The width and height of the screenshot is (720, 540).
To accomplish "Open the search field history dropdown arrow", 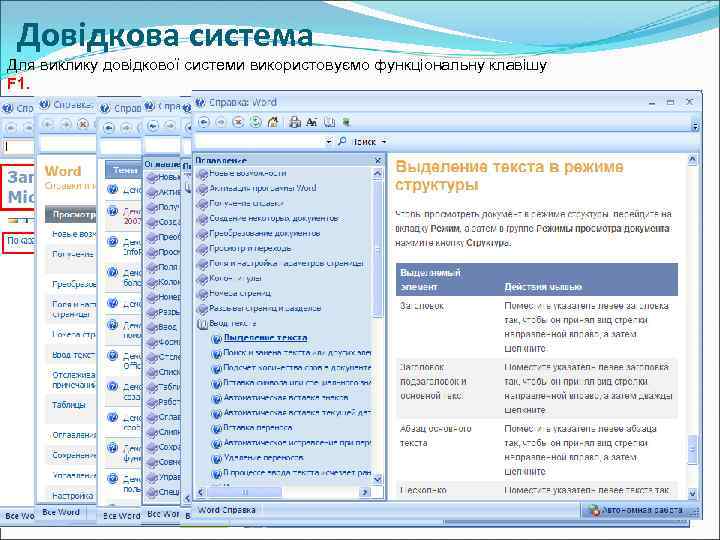I will coord(328,142).
